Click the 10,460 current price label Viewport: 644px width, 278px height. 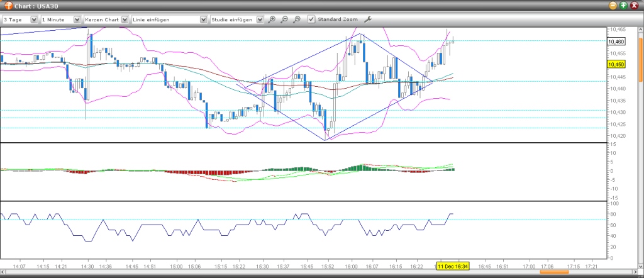click(x=616, y=42)
